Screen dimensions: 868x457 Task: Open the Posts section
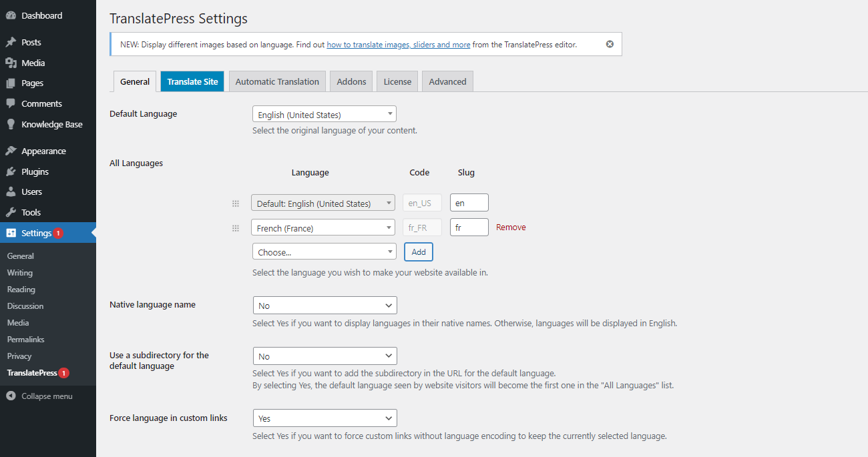coord(30,41)
